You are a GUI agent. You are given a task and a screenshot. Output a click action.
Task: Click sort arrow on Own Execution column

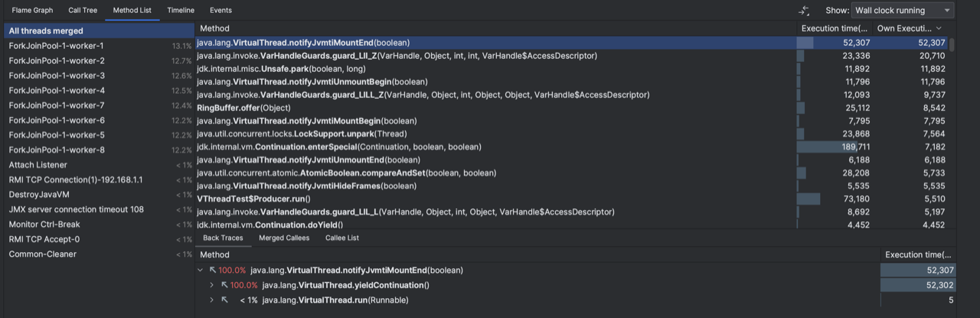(x=939, y=28)
